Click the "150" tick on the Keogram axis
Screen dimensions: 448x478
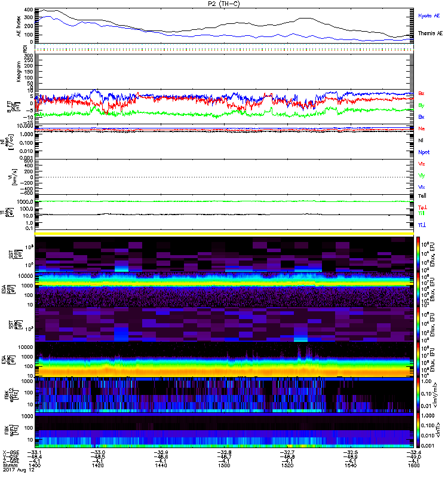[29, 72]
